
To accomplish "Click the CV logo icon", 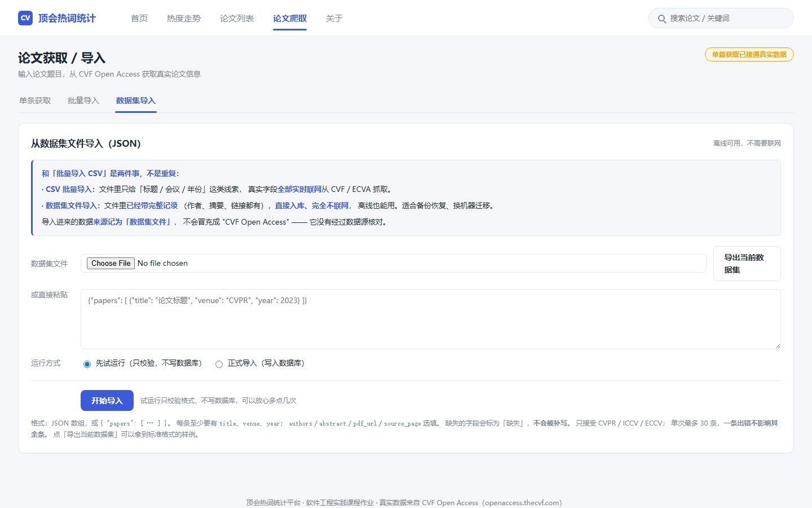I will point(25,18).
